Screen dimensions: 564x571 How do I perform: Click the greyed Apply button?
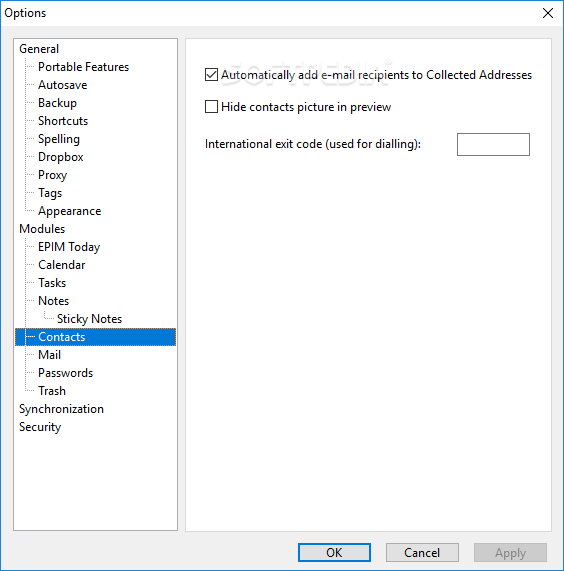pyautogui.click(x=510, y=552)
